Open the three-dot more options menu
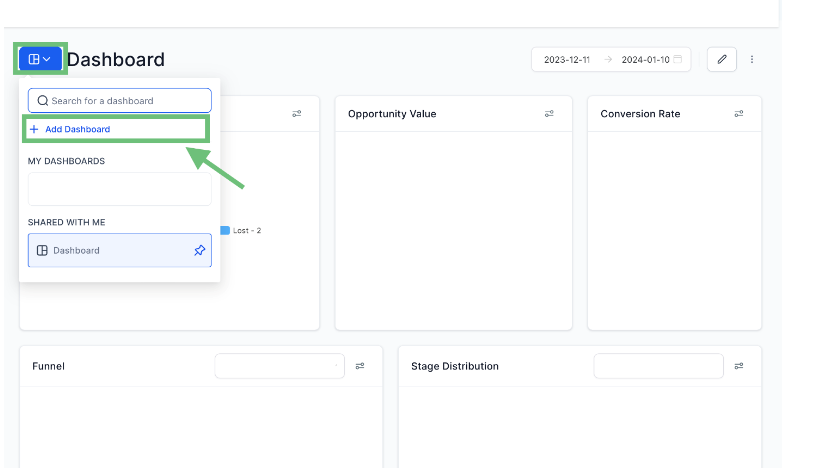833x468 pixels. pos(752,60)
